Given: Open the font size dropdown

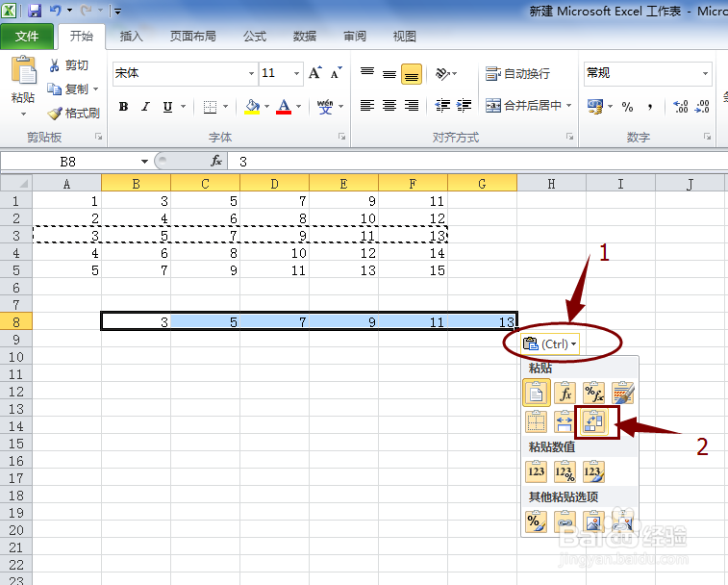Looking at the screenshot, I should [x=296, y=73].
